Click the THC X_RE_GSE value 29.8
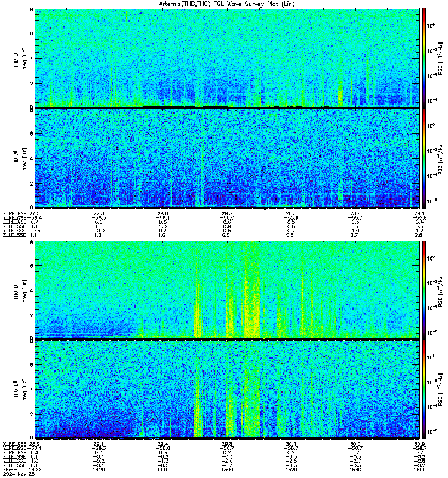This screenshot has height=478, width=448. pos(227,444)
